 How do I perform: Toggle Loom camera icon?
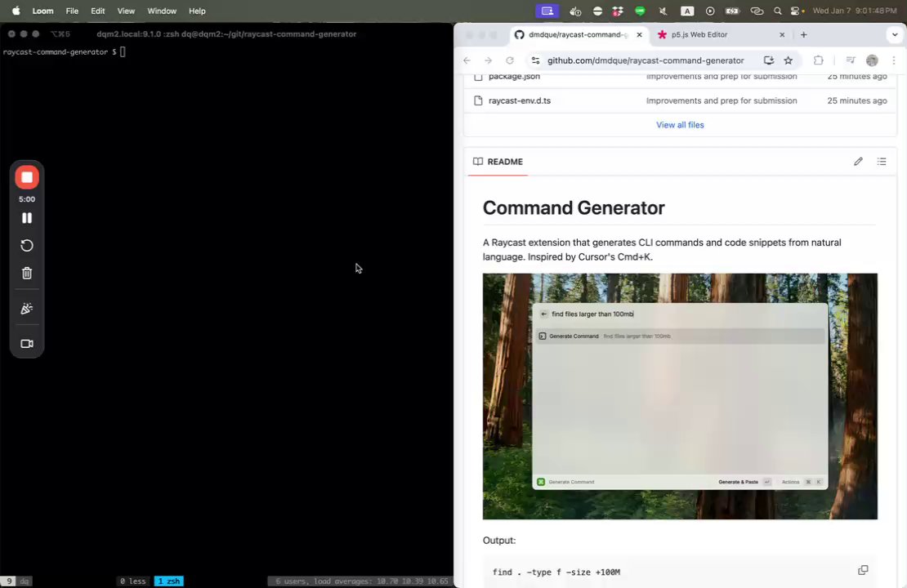click(27, 344)
